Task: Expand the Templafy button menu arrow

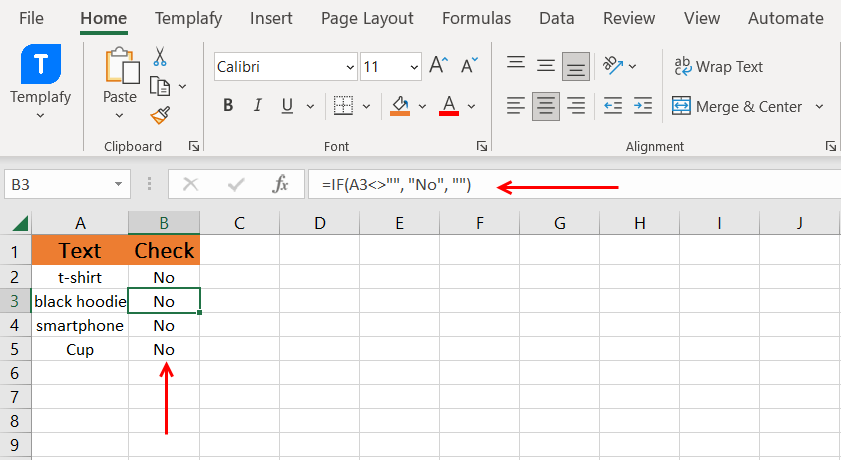Action: click(40, 115)
